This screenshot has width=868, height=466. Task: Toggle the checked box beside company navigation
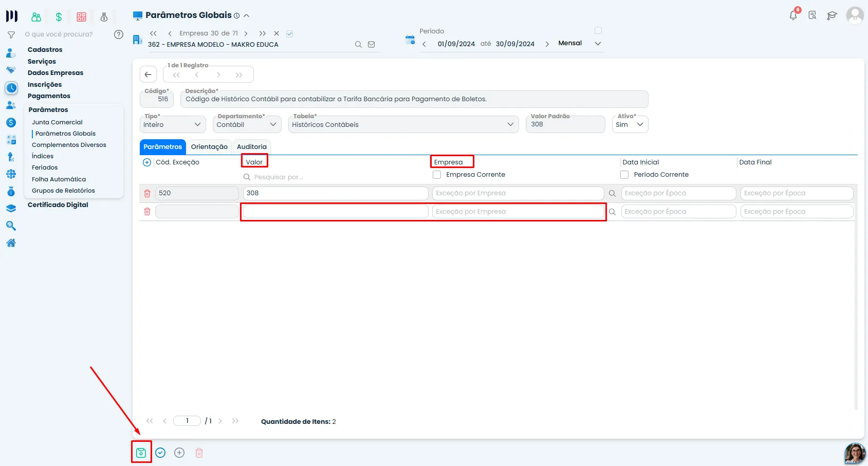coord(290,34)
